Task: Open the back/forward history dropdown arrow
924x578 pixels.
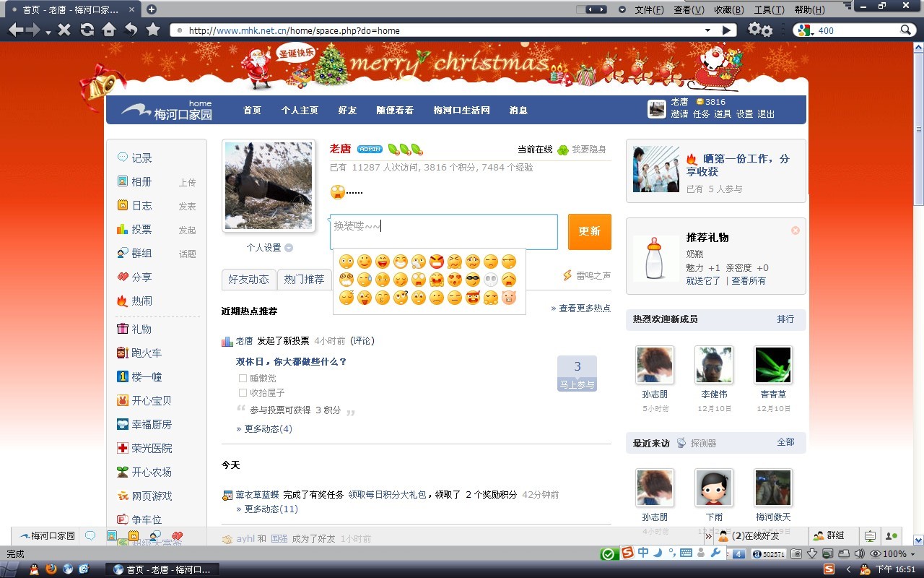Action: (x=48, y=33)
